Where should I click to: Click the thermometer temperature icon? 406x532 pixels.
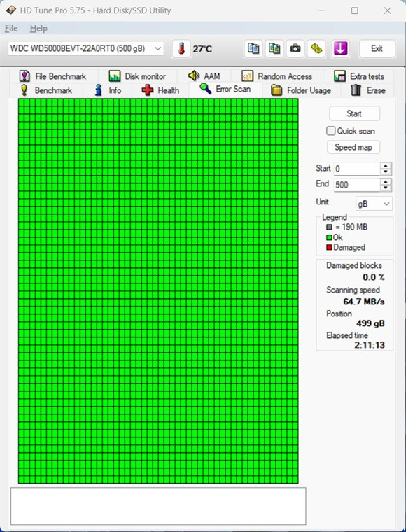tap(181, 48)
